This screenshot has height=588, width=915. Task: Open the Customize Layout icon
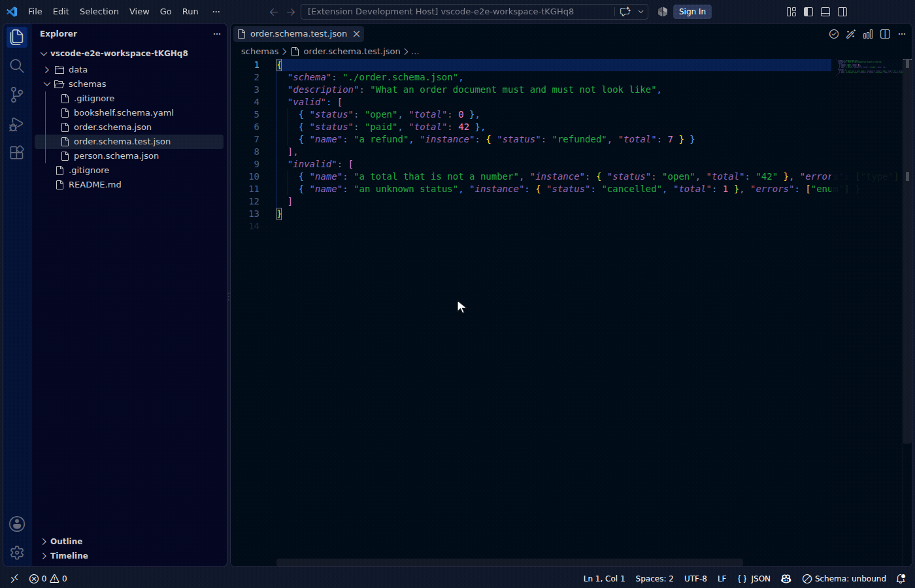click(791, 12)
